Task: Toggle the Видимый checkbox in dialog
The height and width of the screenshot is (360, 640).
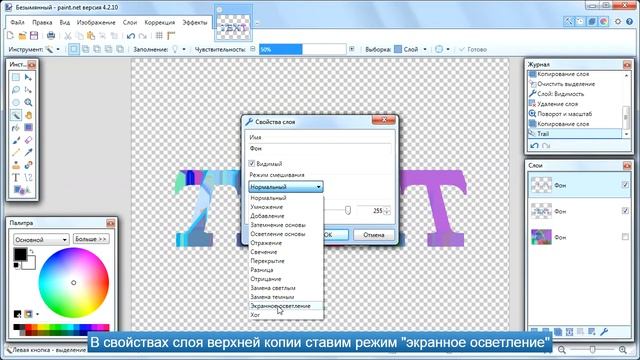Action: click(x=252, y=163)
